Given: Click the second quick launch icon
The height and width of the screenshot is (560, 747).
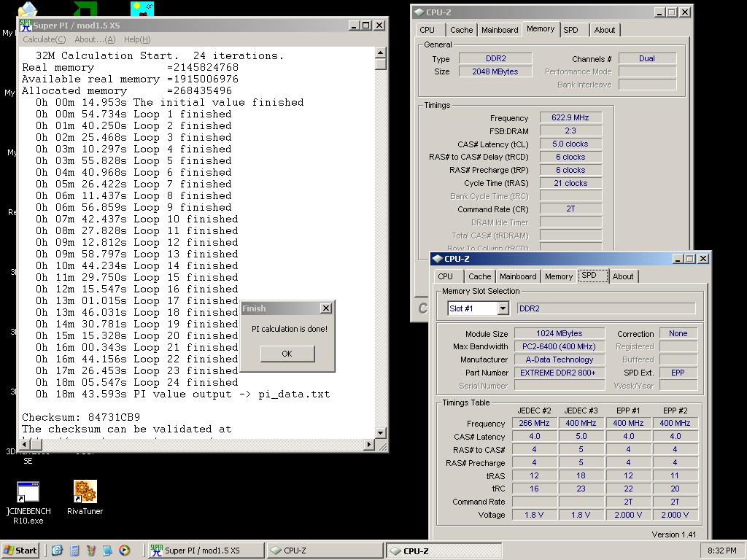Looking at the screenshot, I should (x=74, y=551).
